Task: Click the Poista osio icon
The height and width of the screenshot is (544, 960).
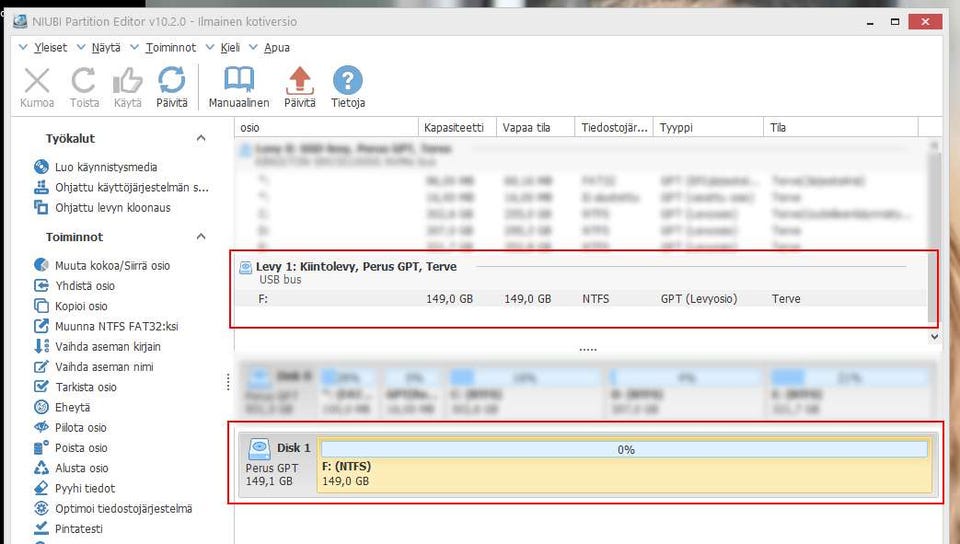Action: coord(41,447)
